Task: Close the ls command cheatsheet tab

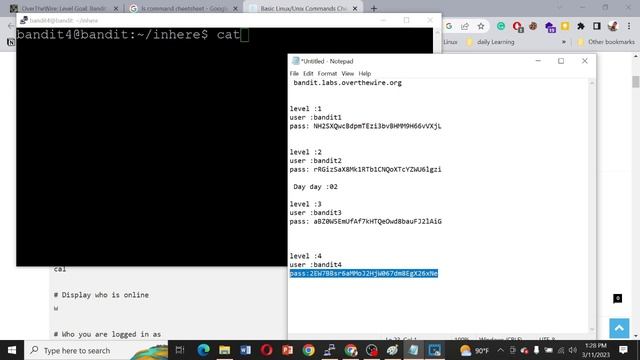Action: (x=235, y=8)
